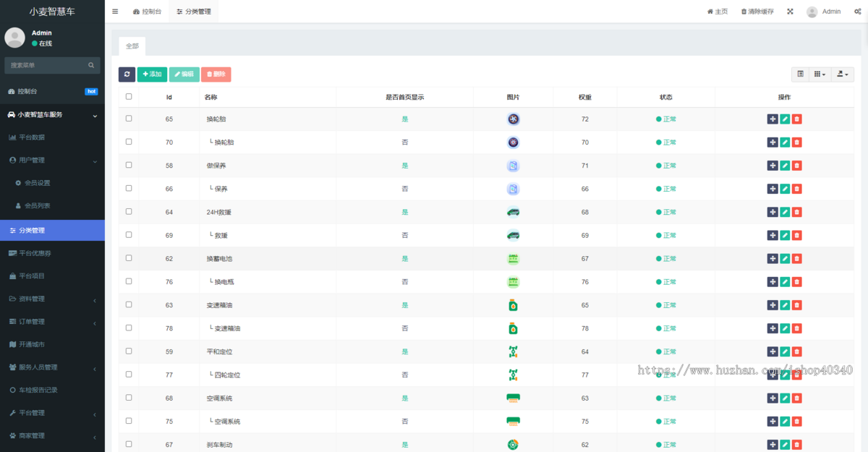Viewport: 868px width, 452px height.
Task: Open the export dropdown button
Action: coord(843,74)
